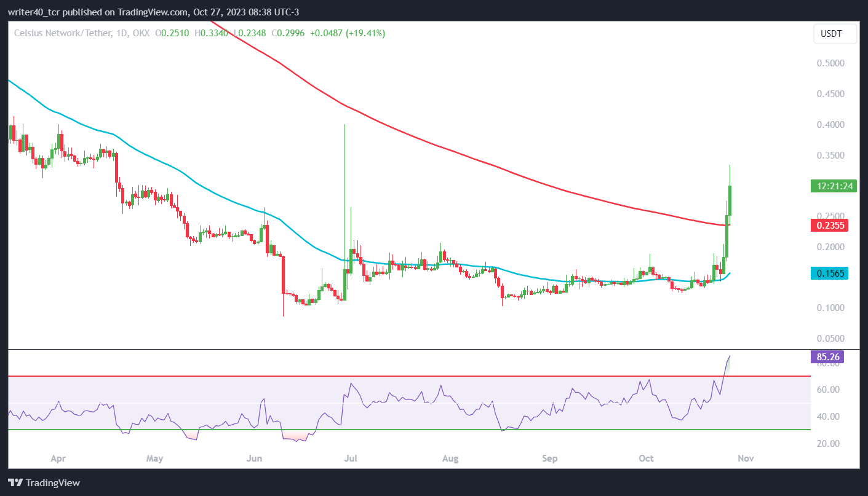Open the USDT currency selector
The image size is (868, 496).
tap(835, 34)
